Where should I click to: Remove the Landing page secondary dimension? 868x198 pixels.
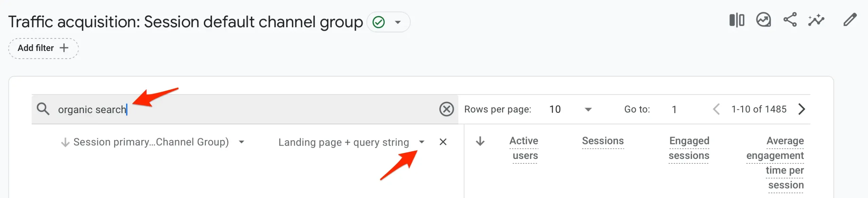[443, 142]
